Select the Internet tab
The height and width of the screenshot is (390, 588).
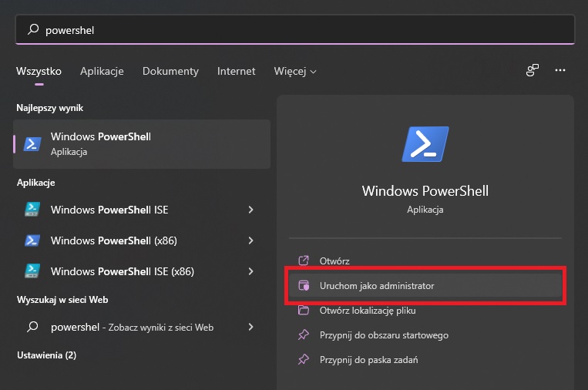[x=237, y=71]
